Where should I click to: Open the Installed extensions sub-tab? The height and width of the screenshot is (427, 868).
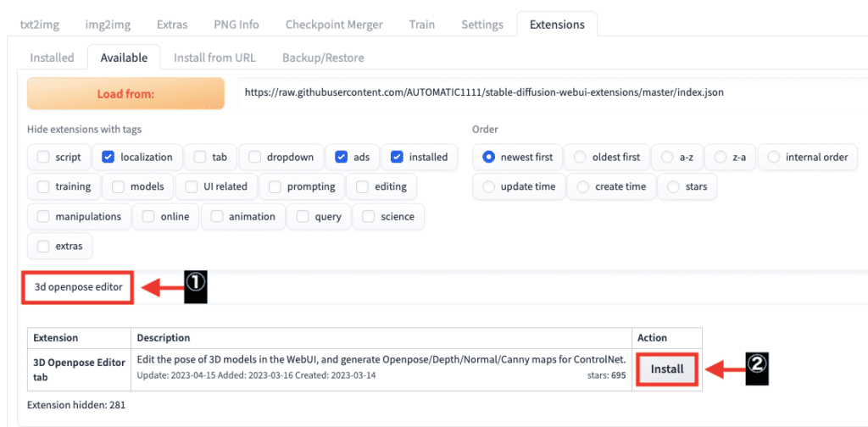[x=52, y=58]
